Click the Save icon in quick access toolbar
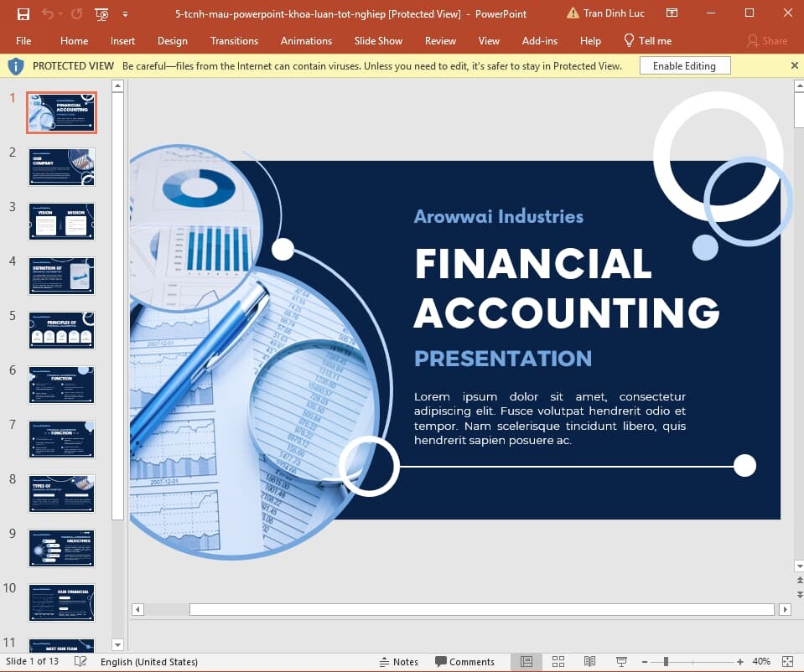The image size is (804, 672). coord(23,14)
